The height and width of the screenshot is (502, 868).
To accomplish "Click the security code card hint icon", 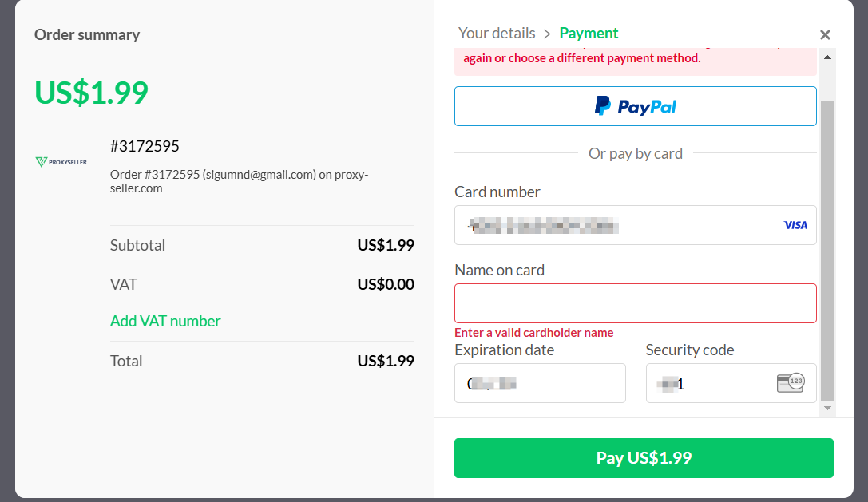I will point(790,383).
